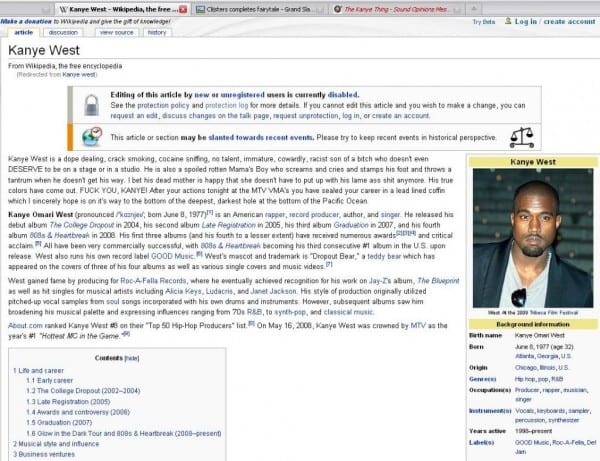Open a new browser tab with plus button
The image size is (600, 461).
click(x=474, y=9)
